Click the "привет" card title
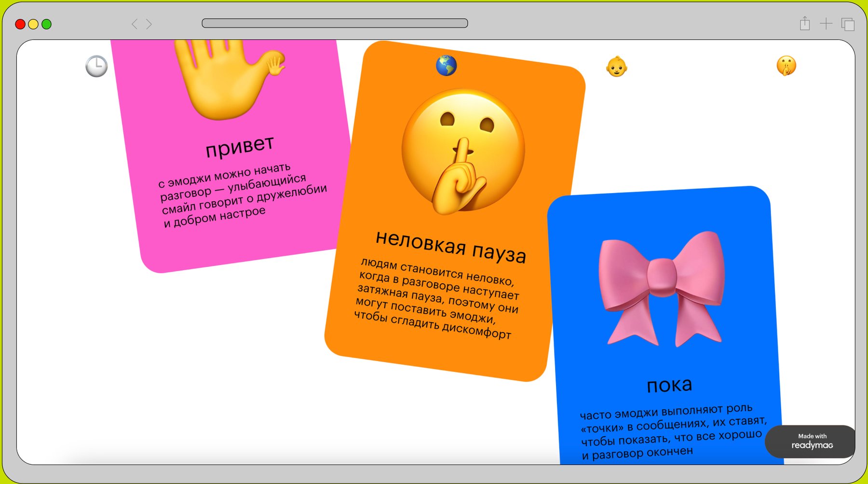This screenshot has height=484, width=868. pos(240,146)
